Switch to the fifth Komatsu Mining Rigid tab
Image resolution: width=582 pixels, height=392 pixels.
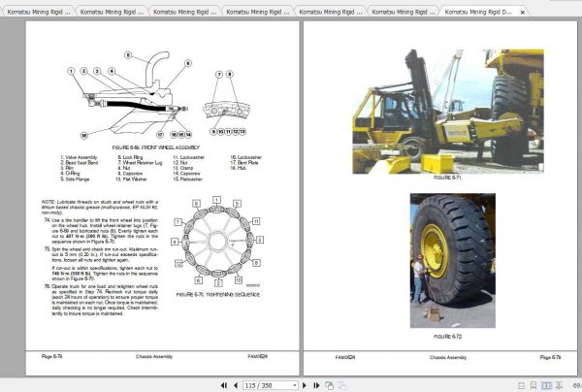click(x=331, y=12)
